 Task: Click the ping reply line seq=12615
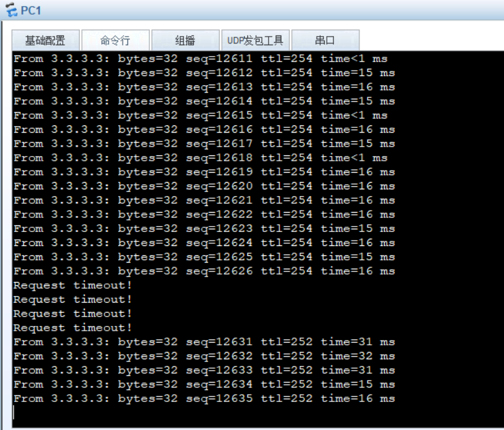[x=201, y=115]
